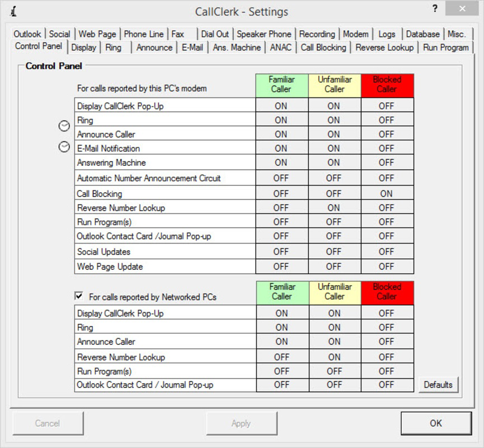Toggle networked Outlook Contact Card for Familiar Caller
Image resolution: width=484 pixels, height=448 pixels.
point(283,385)
